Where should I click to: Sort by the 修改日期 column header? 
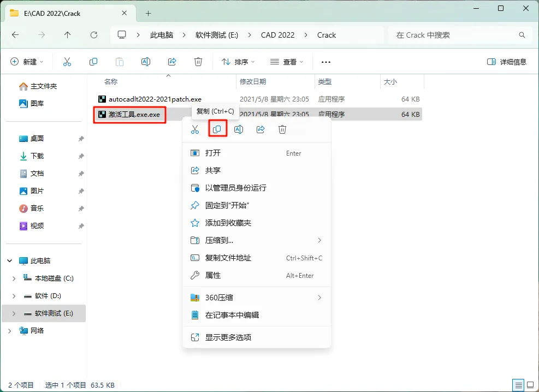coord(253,82)
